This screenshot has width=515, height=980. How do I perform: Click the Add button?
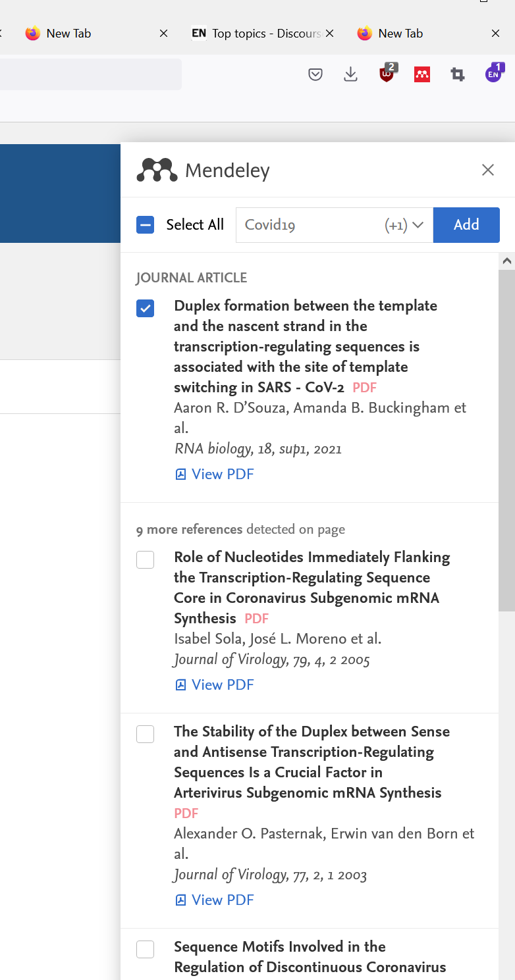pos(466,224)
